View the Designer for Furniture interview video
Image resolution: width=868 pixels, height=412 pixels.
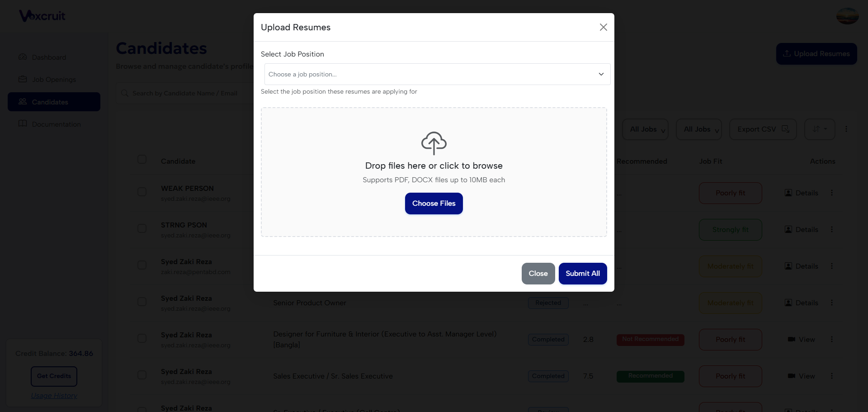[x=802, y=340]
